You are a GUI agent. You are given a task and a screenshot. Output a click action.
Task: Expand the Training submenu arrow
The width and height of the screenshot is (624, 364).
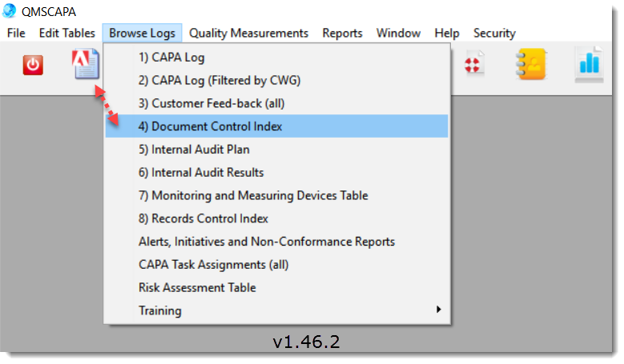pos(438,310)
